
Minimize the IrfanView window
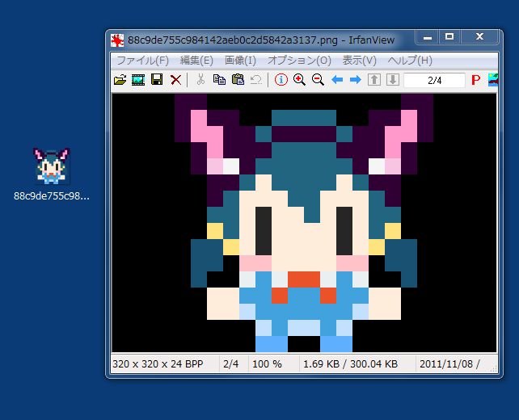pyautogui.click(x=428, y=37)
